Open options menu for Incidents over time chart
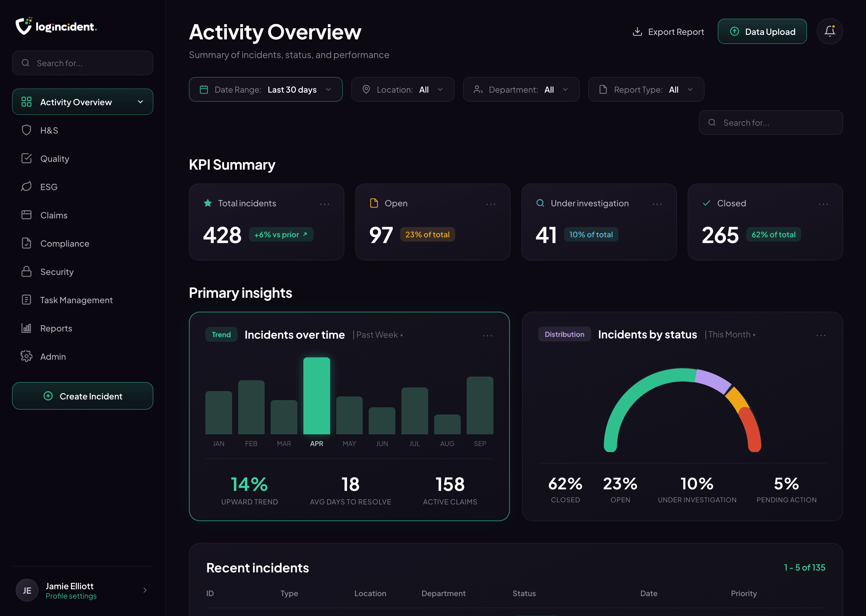This screenshot has height=616, width=866. coord(488,335)
